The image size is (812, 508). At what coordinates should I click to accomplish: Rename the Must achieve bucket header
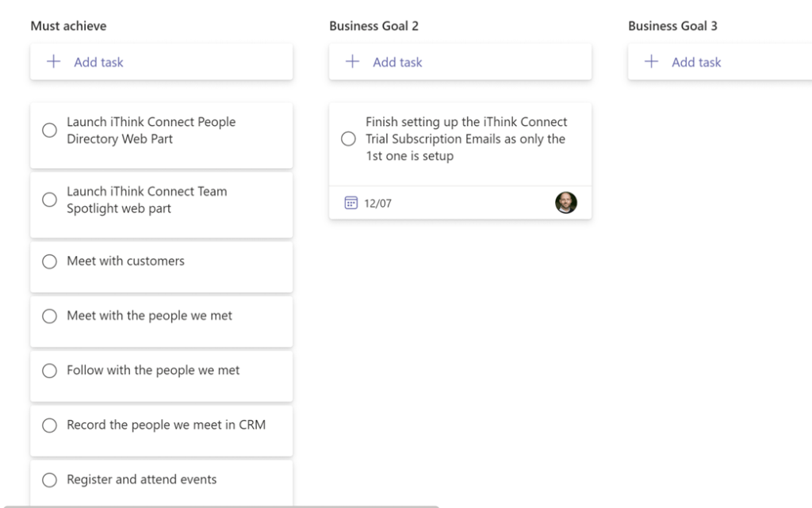click(68, 26)
